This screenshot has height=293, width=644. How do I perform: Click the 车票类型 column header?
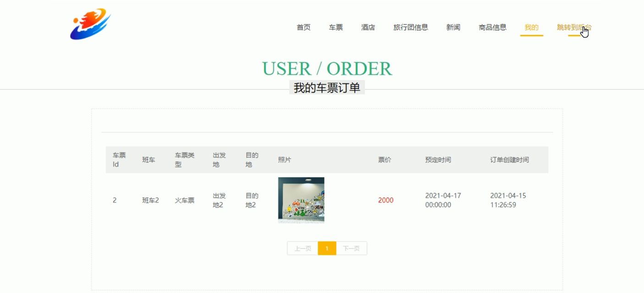(x=185, y=160)
